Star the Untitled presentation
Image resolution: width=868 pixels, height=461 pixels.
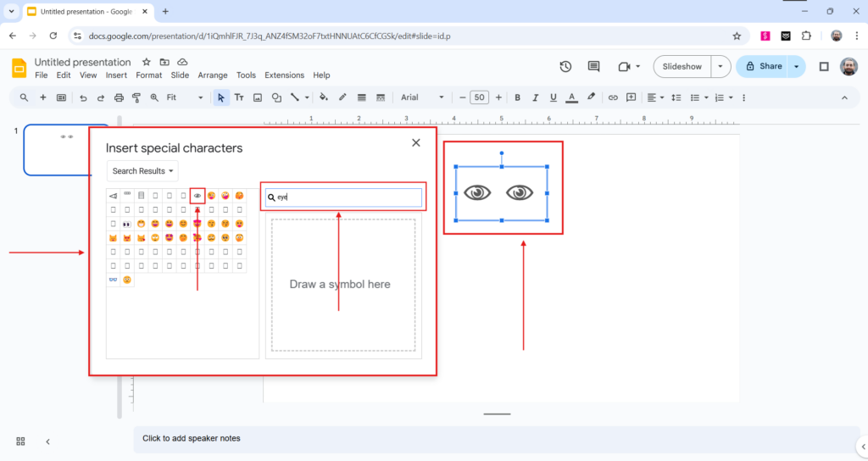coord(147,62)
